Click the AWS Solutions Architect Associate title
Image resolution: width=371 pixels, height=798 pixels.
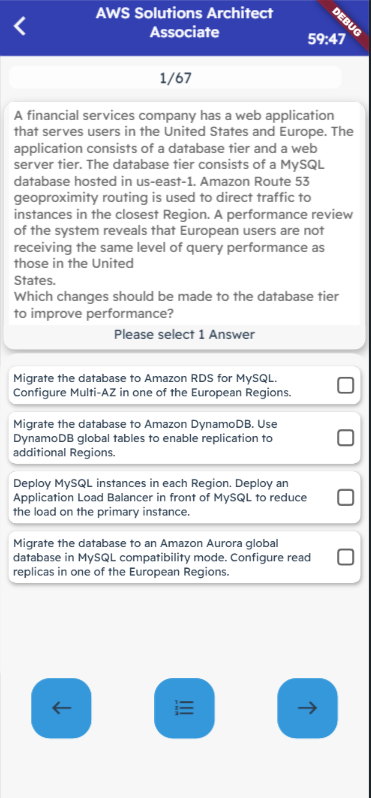click(x=184, y=23)
